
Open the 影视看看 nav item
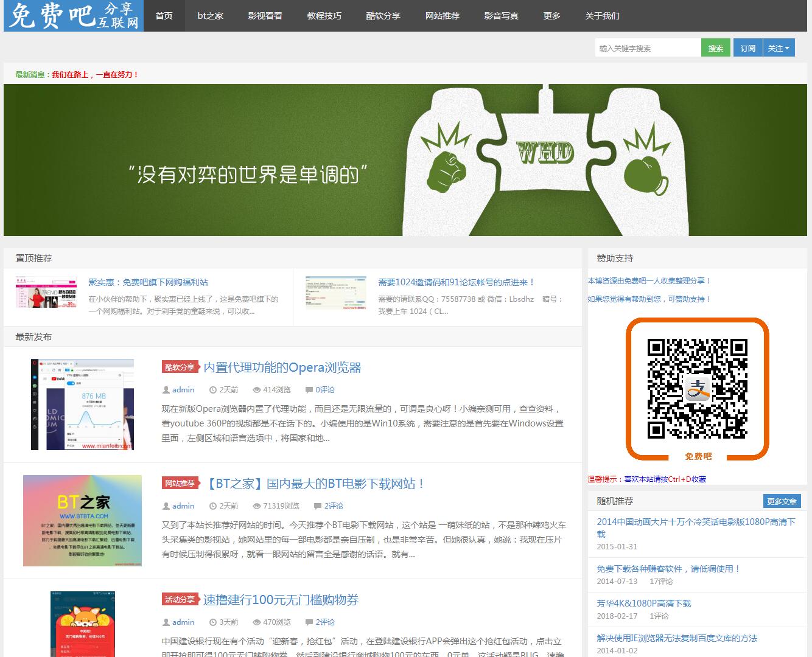265,16
